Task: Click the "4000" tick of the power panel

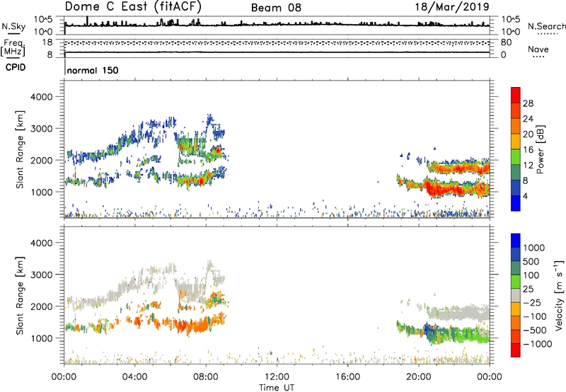Action: tap(41, 97)
